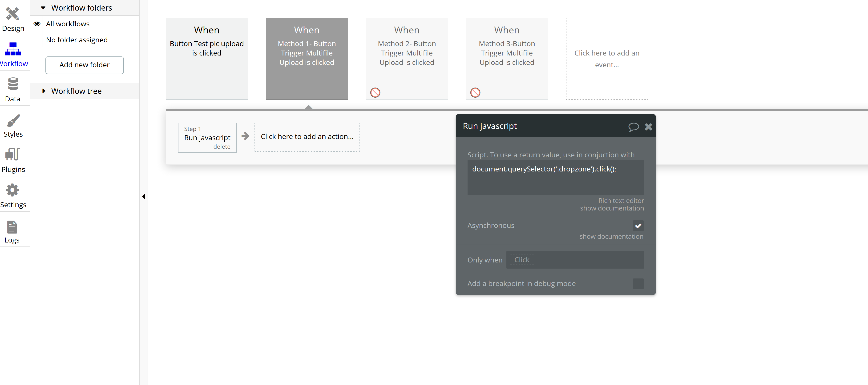Open the Settings gear icon

coord(13,190)
